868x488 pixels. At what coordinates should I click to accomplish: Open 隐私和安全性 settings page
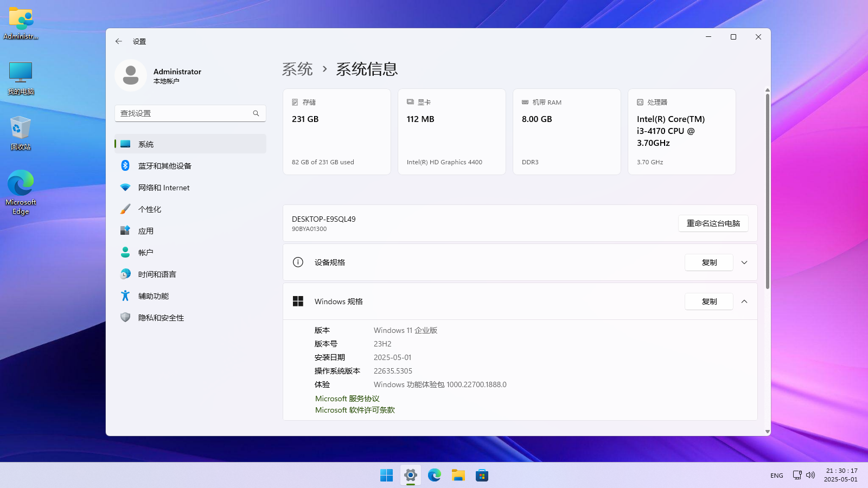click(x=190, y=318)
